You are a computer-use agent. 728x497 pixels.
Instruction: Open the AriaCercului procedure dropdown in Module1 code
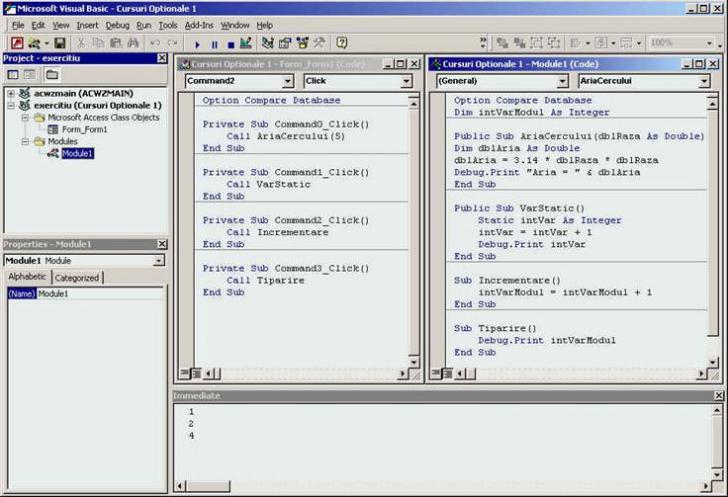tap(704, 81)
